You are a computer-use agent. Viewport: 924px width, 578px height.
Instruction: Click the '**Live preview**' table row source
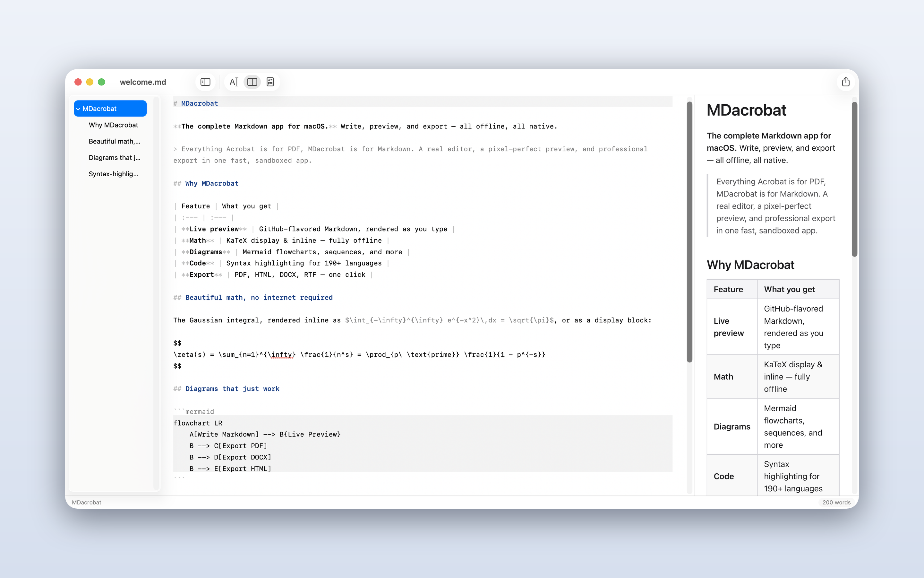coord(314,229)
